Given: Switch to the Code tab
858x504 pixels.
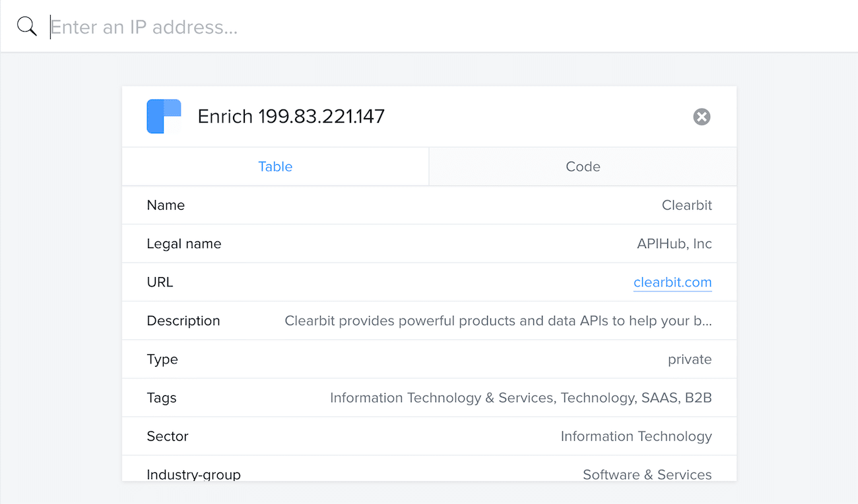Looking at the screenshot, I should point(583,167).
